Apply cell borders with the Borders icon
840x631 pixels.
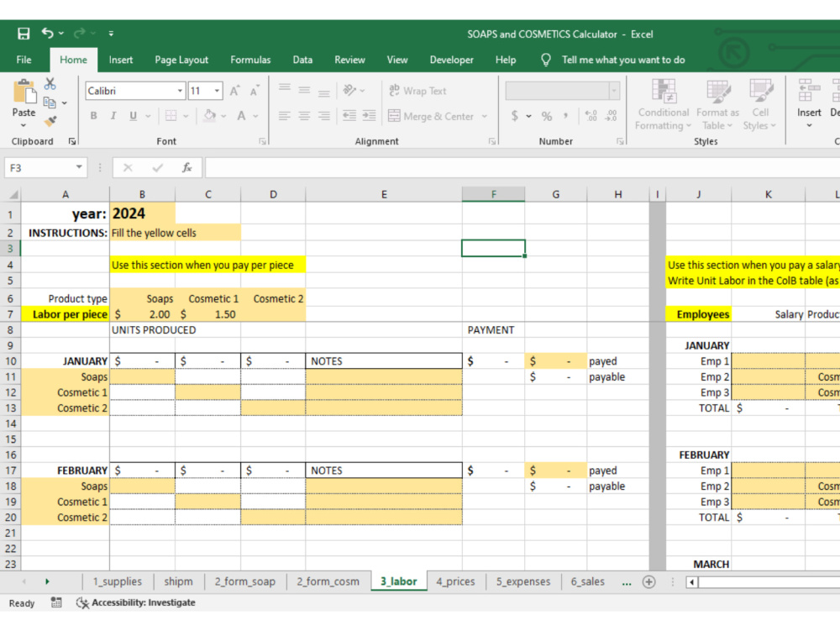pyautogui.click(x=171, y=116)
